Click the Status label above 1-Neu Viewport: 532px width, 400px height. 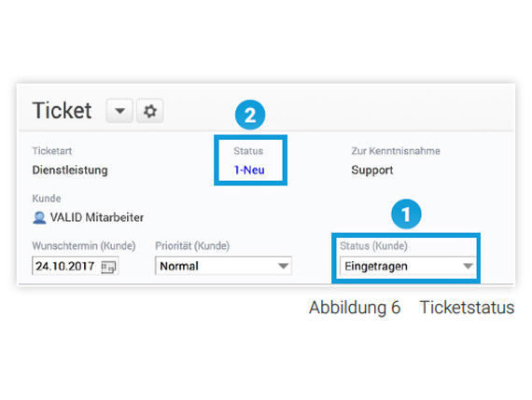point(248,151)
